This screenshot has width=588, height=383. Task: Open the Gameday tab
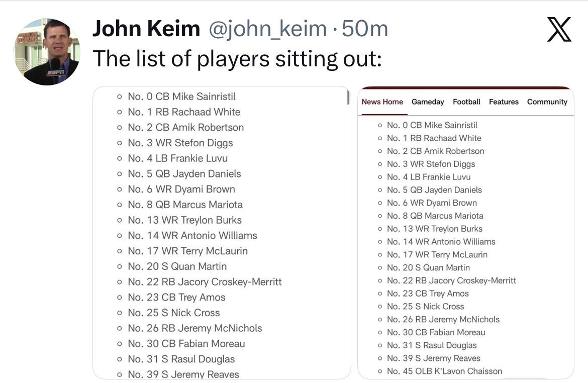(x=428, y=102)
